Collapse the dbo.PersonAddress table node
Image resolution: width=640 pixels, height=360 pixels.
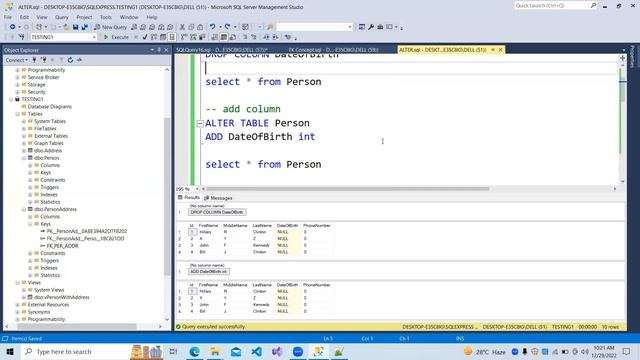[x=24, y=209]
